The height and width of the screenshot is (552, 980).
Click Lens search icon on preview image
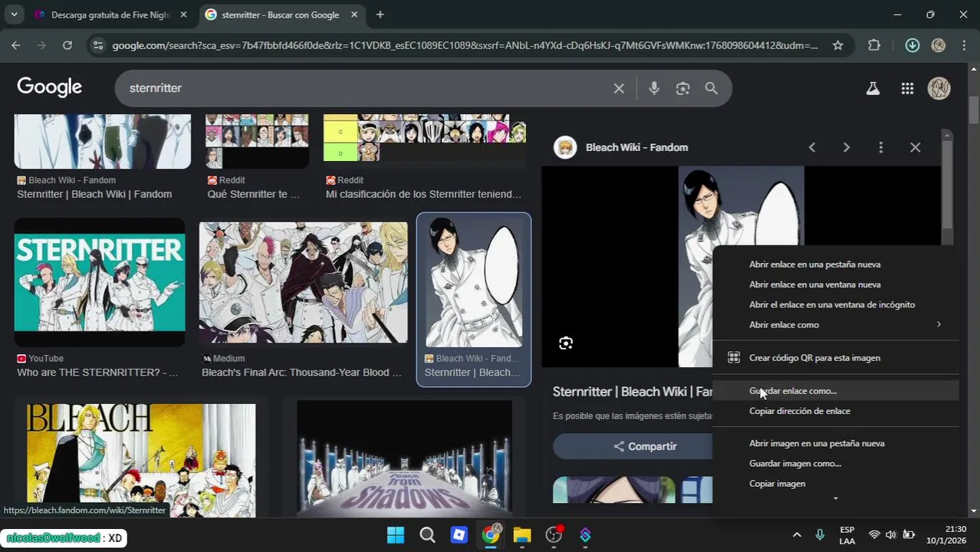566,343
